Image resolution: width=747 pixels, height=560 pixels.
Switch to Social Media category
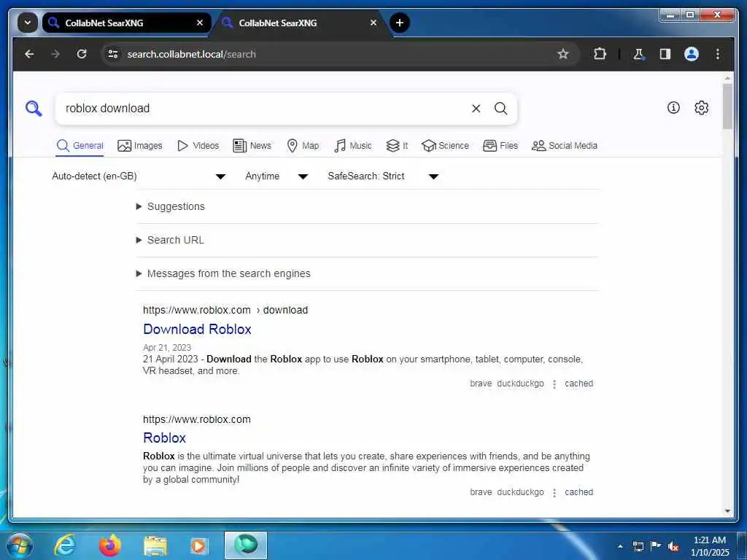click(x=564, y=146)
